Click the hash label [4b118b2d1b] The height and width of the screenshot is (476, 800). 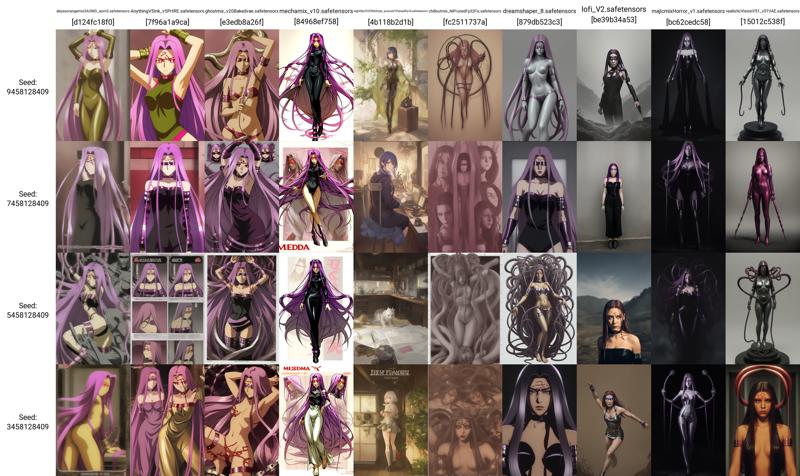pos(391,22)
